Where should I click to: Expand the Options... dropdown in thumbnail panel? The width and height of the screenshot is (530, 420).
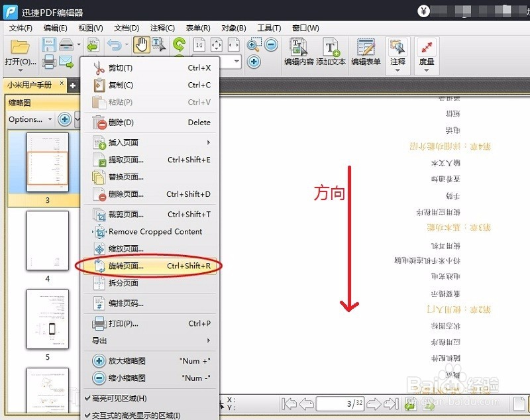pyautogui.click(x=30, y=119)
